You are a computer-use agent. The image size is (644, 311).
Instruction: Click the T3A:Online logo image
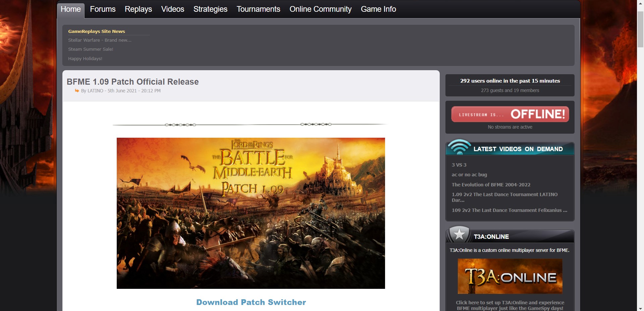pos(510,276)
